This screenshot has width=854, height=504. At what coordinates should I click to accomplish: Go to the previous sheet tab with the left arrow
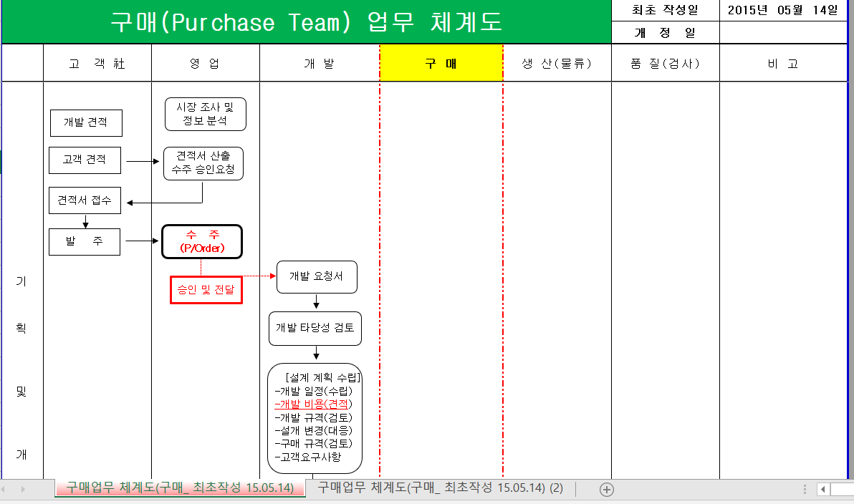(x=4, y=489)
